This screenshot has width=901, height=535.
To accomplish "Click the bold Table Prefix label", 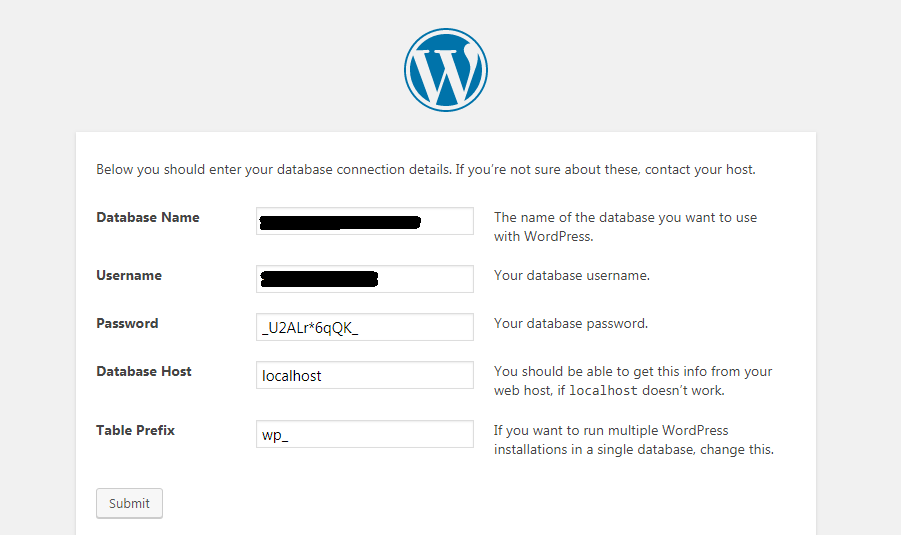I will click(x=135, y=430).
